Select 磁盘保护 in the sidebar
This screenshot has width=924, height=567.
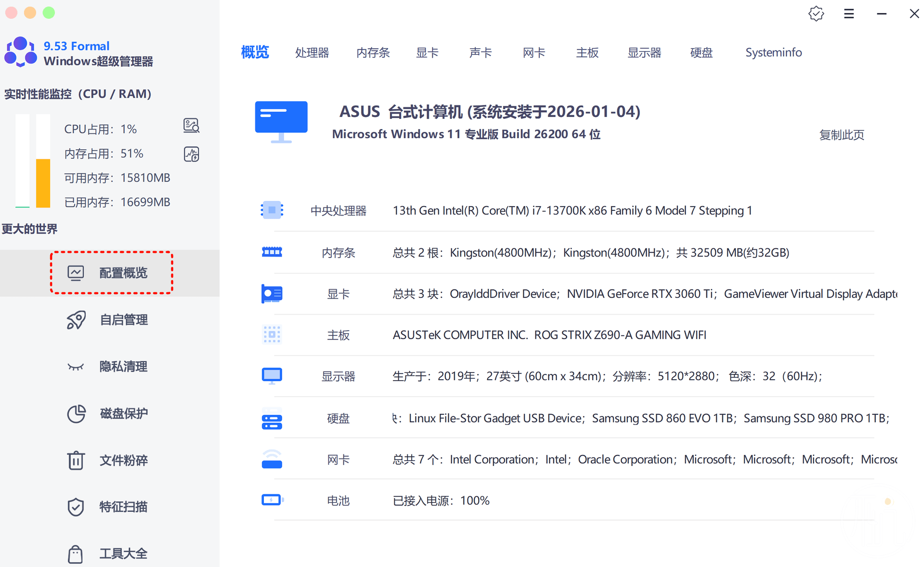[123, 413]
